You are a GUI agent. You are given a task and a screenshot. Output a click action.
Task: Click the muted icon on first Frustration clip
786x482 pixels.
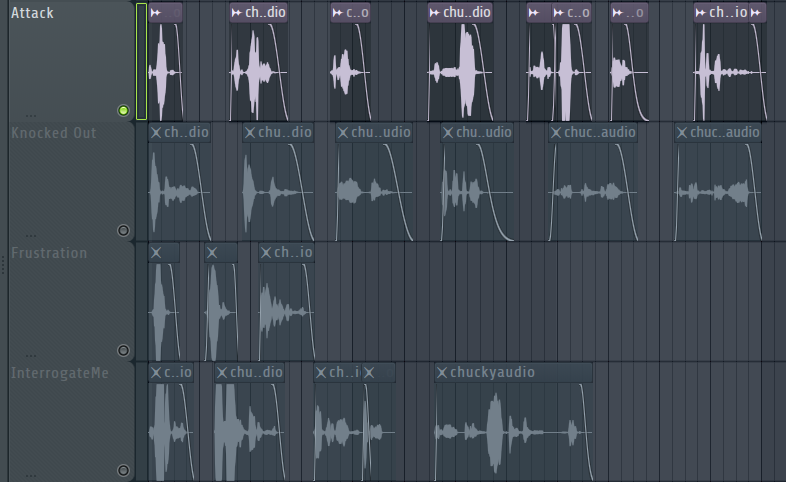tap(156, 253)
